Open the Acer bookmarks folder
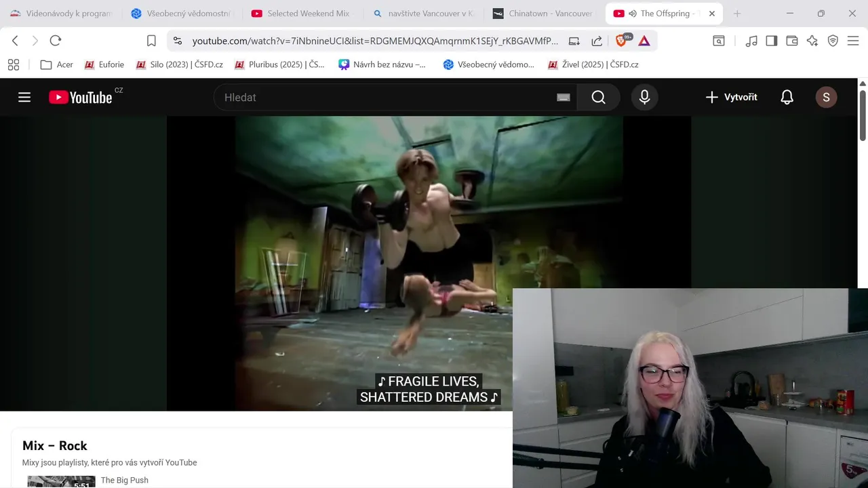The image size is (868, 488). (57, 64)
